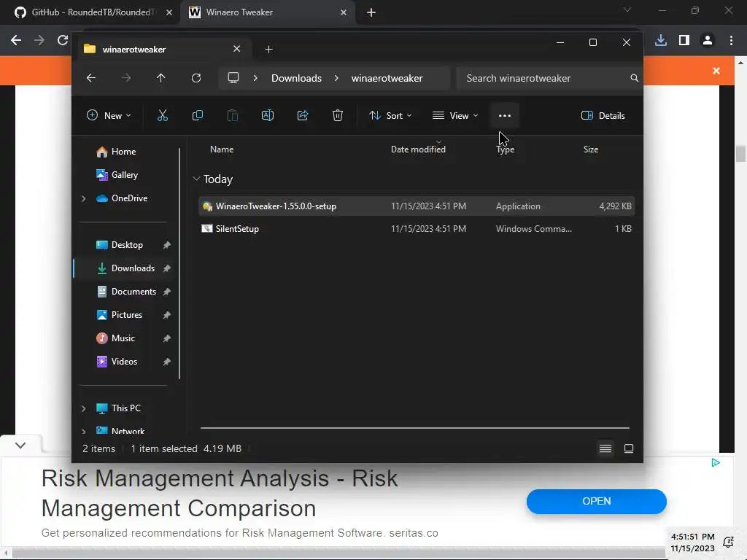Select the SilentSetup file
Image resolution: width=747 pixels, height=560 pixels.
tap(417, 229)
